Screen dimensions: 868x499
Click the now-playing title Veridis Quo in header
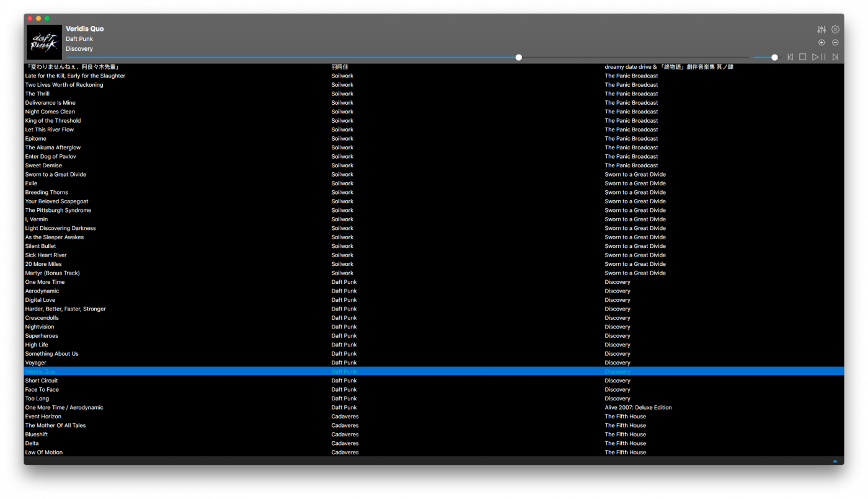[x=85, y=29]
